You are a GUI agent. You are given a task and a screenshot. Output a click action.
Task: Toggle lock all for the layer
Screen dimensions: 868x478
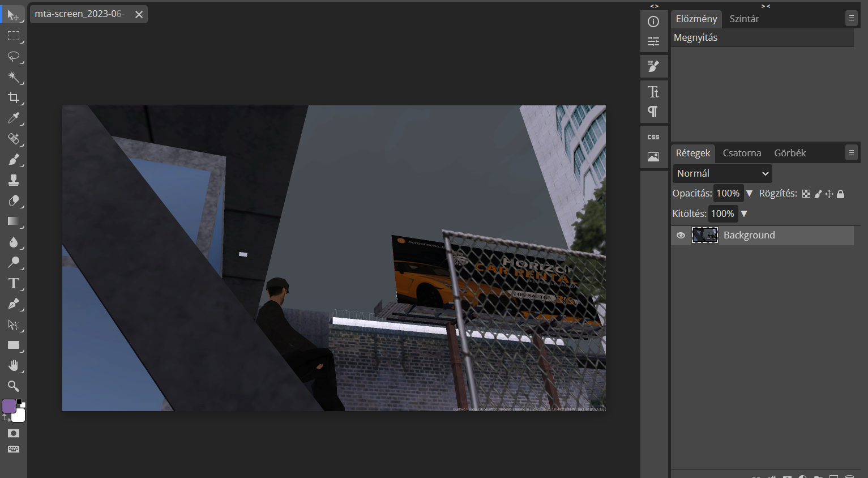point(841,194)
